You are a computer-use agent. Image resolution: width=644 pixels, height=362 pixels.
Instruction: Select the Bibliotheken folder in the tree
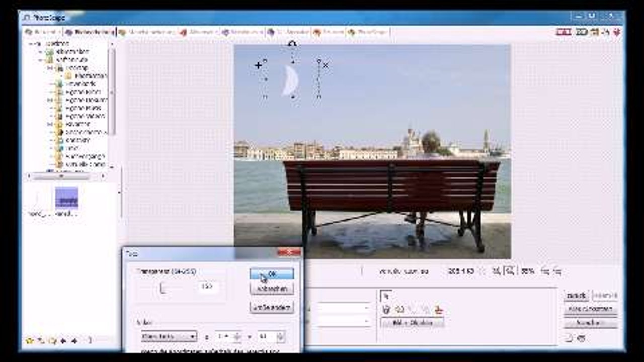[73, 52]
